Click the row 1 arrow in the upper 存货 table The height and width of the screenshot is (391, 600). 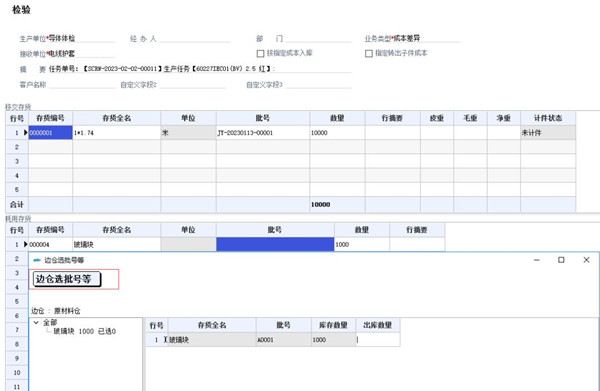(x=26, y=132)
